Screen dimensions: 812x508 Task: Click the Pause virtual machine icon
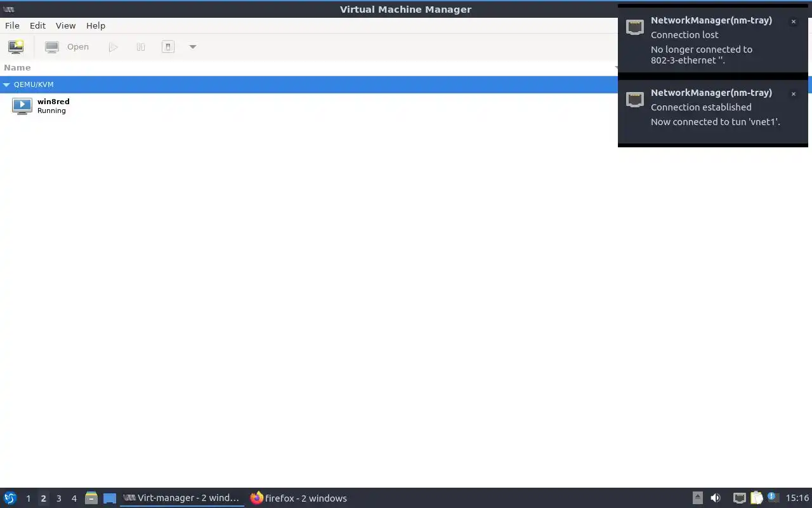[141, 46]
